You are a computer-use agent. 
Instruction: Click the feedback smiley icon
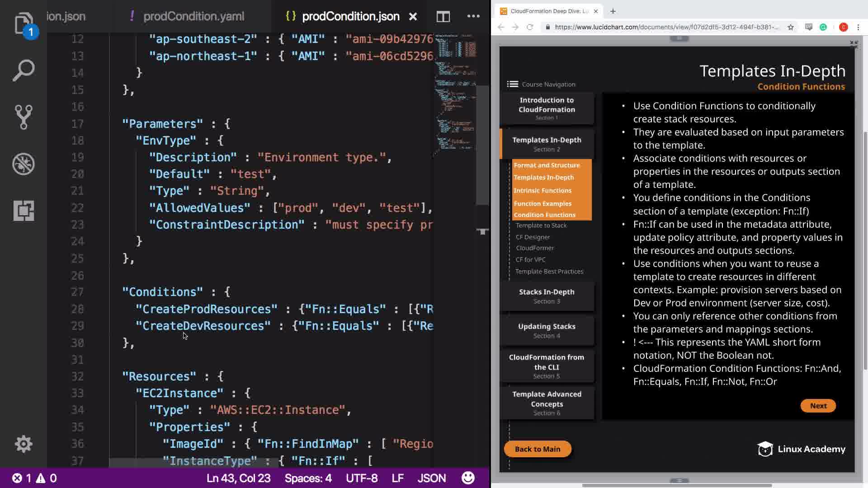click(x=468, y=478)
